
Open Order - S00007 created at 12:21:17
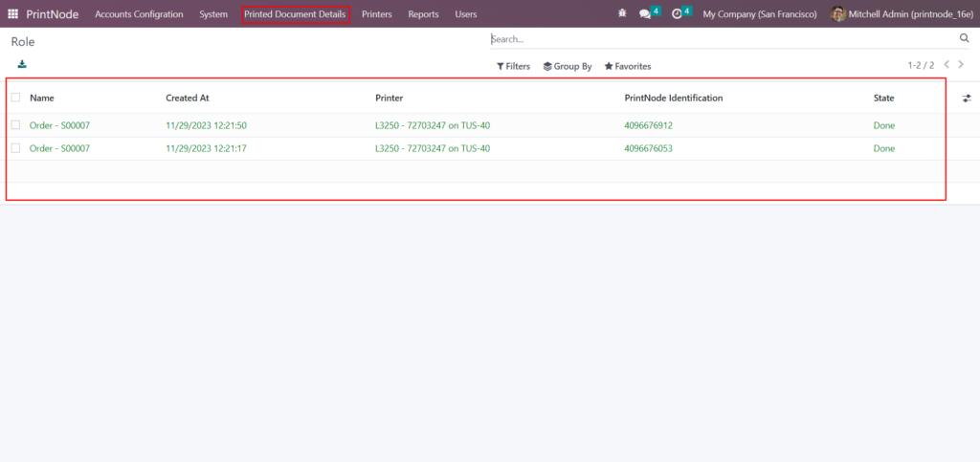tap(59, 148)
